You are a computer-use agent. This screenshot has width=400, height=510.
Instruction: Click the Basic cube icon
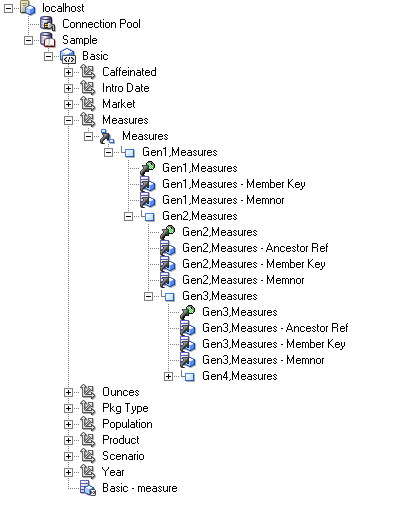(68, 56)
